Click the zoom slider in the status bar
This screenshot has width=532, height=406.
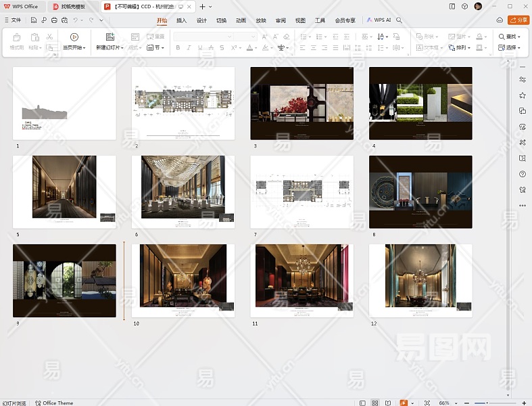click(487, 403)
